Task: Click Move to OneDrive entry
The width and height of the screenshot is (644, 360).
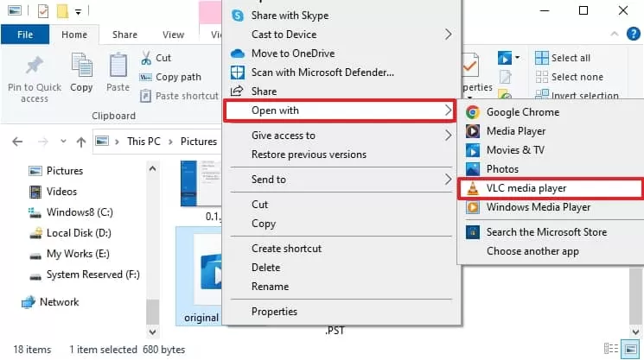Action: (294, 54)
